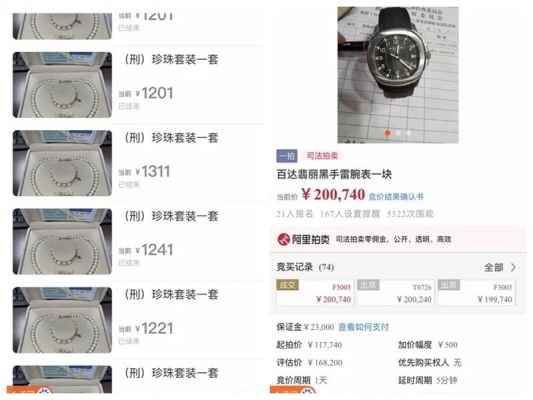Click 查看如何支付 deposit payment link
Viewport: 533px width, 400px height.
(x=363, y=327)
